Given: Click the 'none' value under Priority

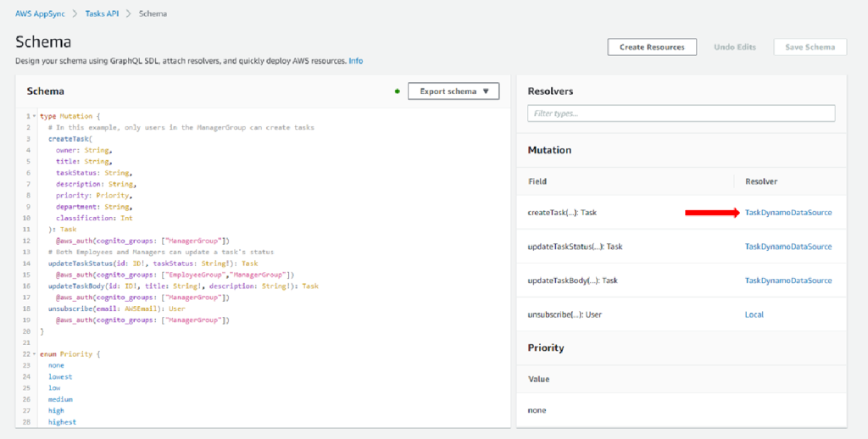Looking at the screenshot, I should pos(537,410).
